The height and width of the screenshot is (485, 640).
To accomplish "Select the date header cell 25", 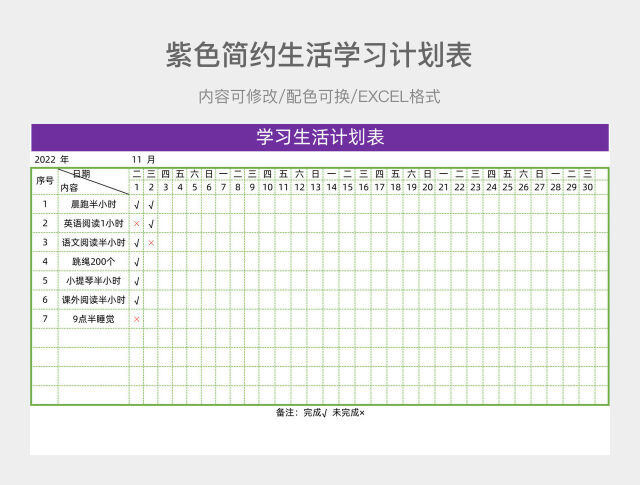I will point(507,187).
